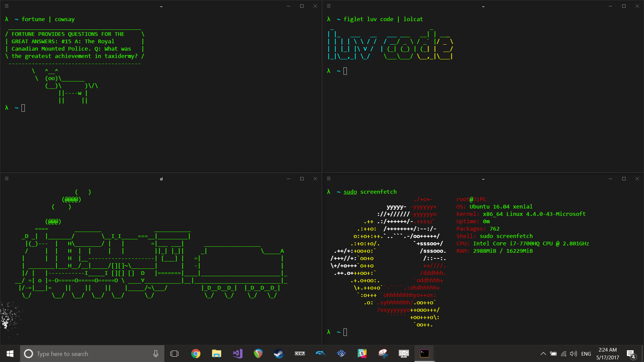Toggle ENG input language indicator

click(586, 354)
